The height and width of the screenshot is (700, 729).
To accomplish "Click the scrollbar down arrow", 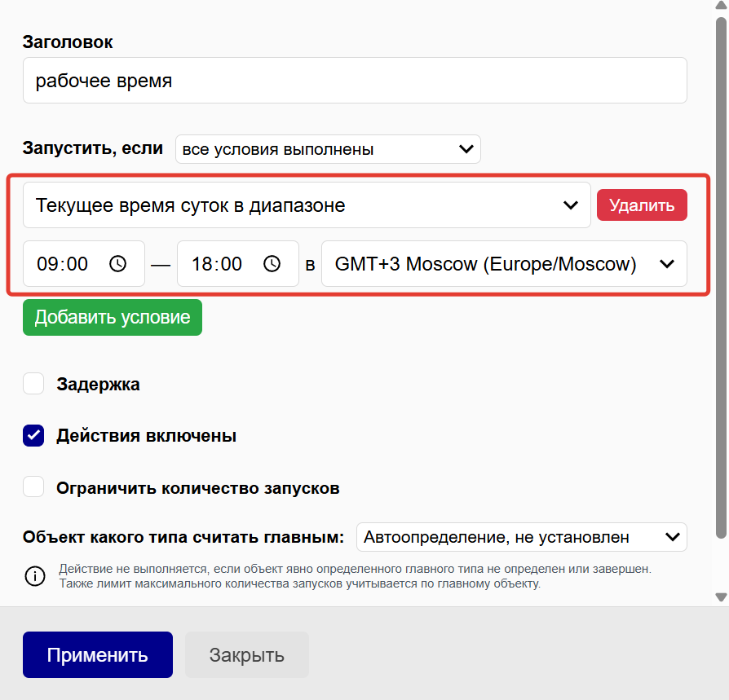I will (x=721, y=597).
